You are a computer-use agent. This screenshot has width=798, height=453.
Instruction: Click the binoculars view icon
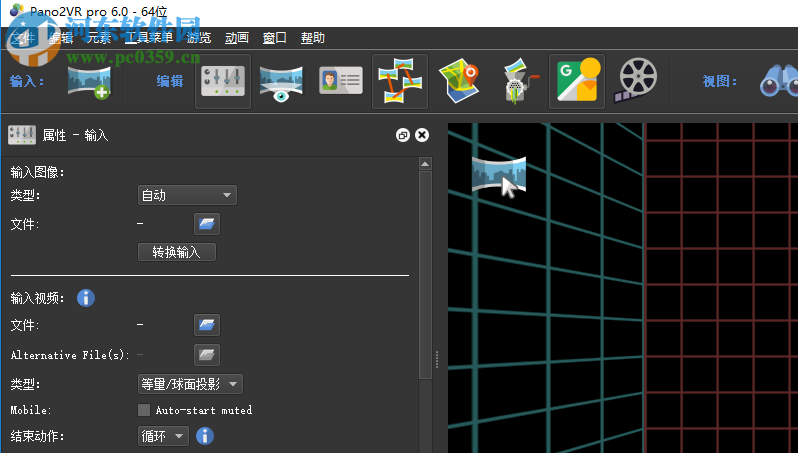point(779,81)
